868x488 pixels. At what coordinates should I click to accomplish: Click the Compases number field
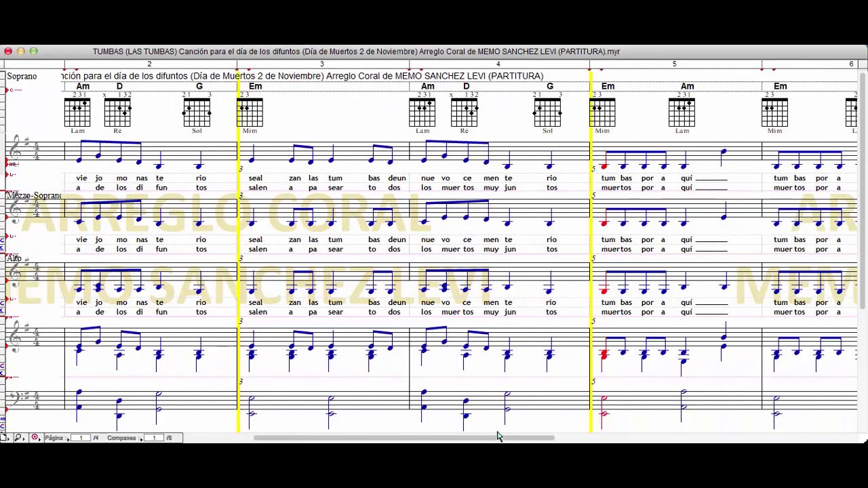[154, 438]
